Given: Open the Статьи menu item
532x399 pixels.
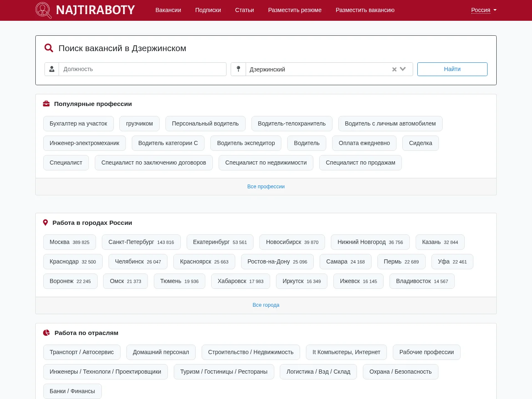Looking at the screenshot, I should (x=244, y=10).
